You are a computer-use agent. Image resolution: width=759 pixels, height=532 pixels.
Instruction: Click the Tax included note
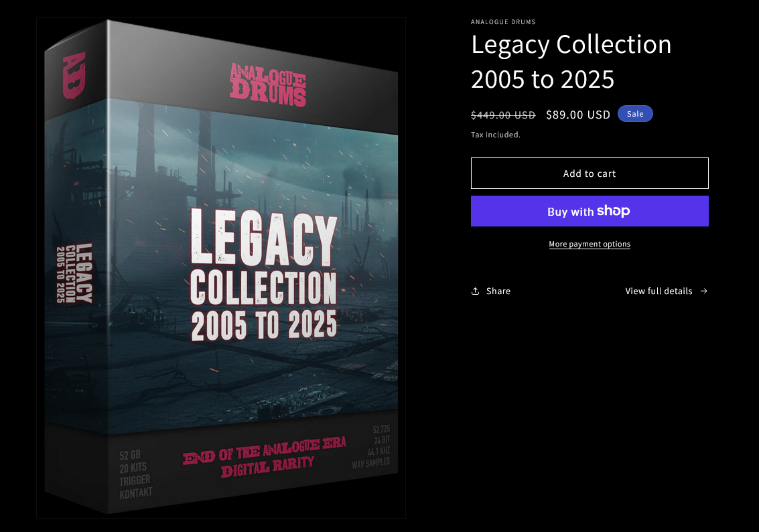(496, 135)
